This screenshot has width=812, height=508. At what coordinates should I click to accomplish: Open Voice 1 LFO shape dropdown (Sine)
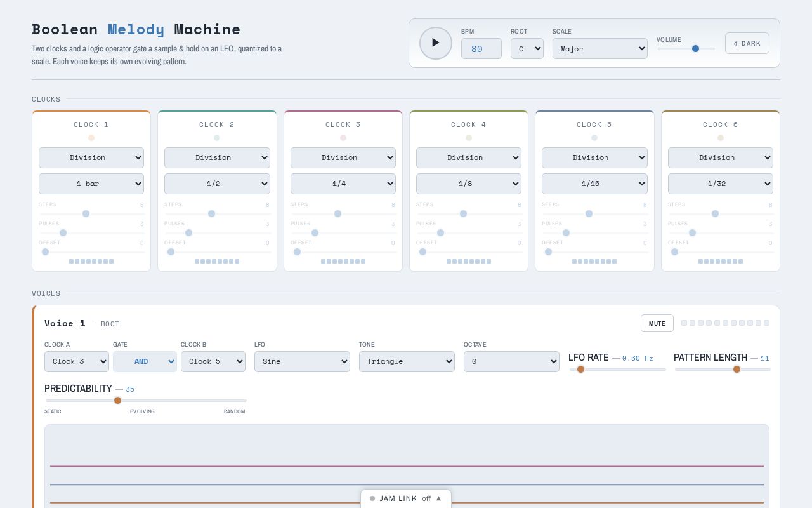[x=302, y=361]
